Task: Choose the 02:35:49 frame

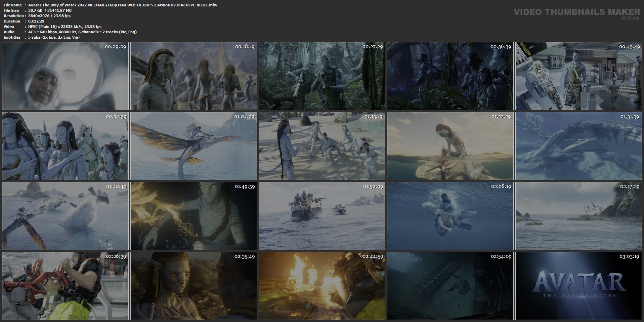Action: pos(194,286)
